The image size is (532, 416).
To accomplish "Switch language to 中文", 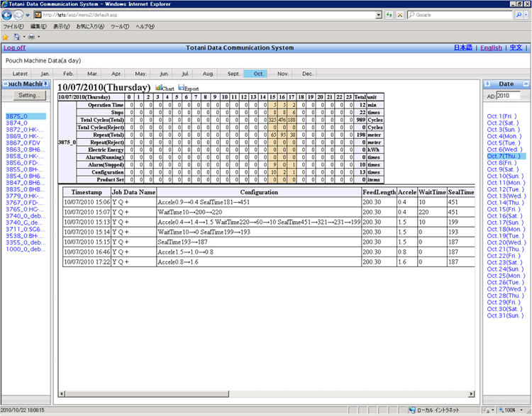I will (516, 47).
